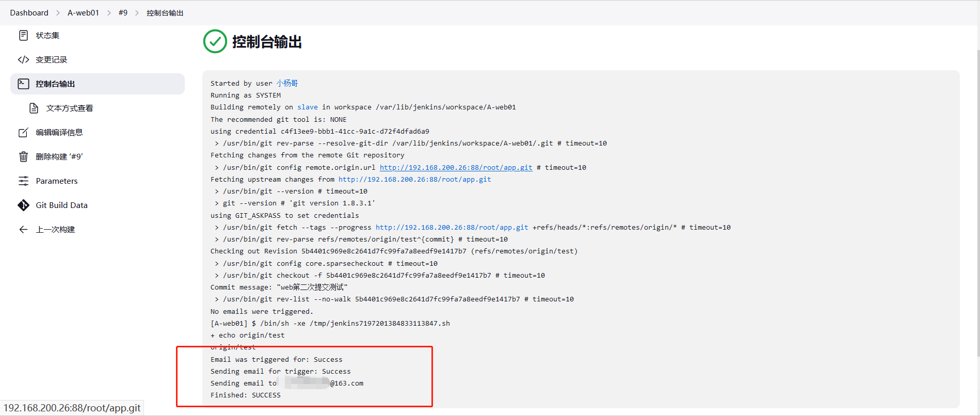
Task: Click 'Email was triggered for: Success' line
Action: pos(277,359)
